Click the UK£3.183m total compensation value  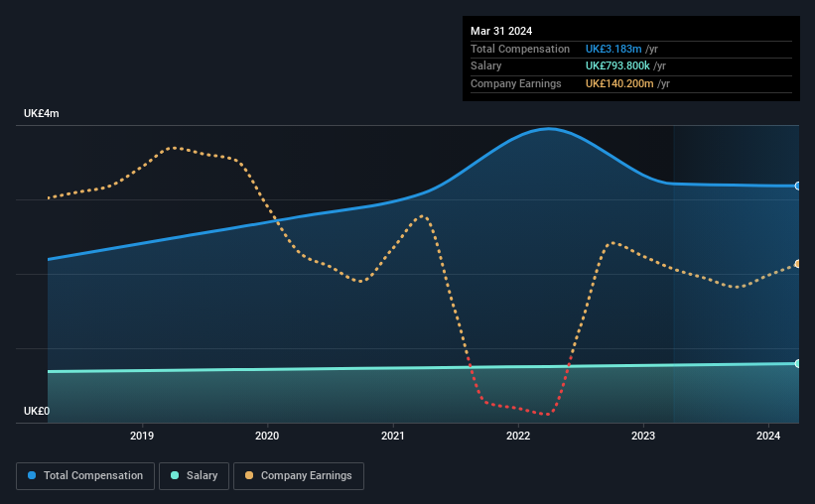613,49
